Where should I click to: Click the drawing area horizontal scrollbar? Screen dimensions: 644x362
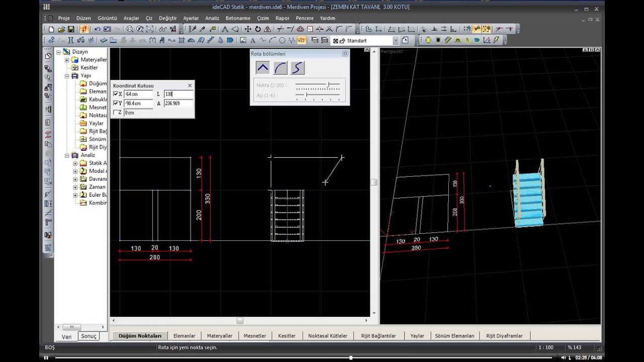240,320
